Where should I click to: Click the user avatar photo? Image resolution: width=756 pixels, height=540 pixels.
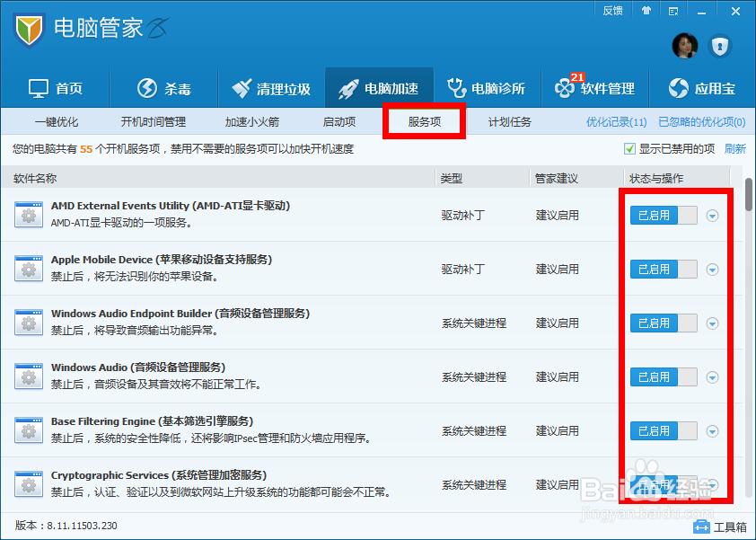tap(685, 47)
